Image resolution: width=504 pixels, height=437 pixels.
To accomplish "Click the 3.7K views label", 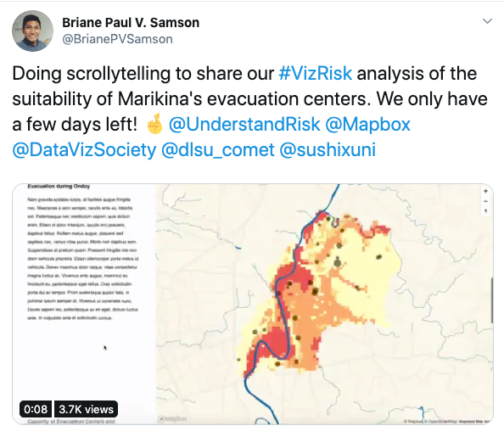I will 87,409.
